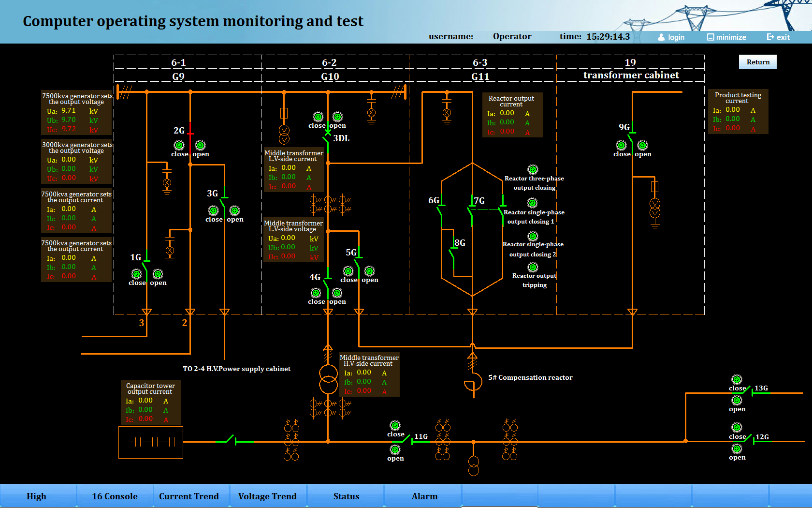Screen dimensions: 812x508
Task: Toggle Reactor single-phase output closing 1
Action: coord(533,203)
